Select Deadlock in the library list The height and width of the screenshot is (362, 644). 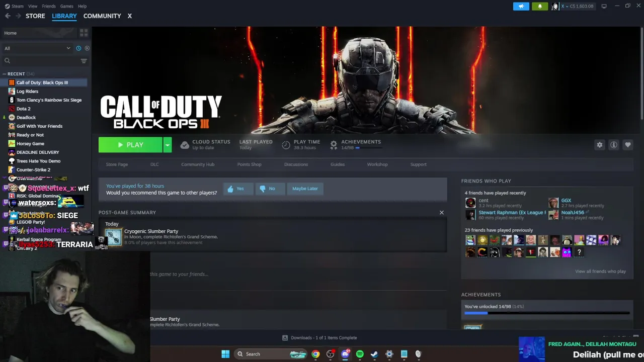(26, 118)
